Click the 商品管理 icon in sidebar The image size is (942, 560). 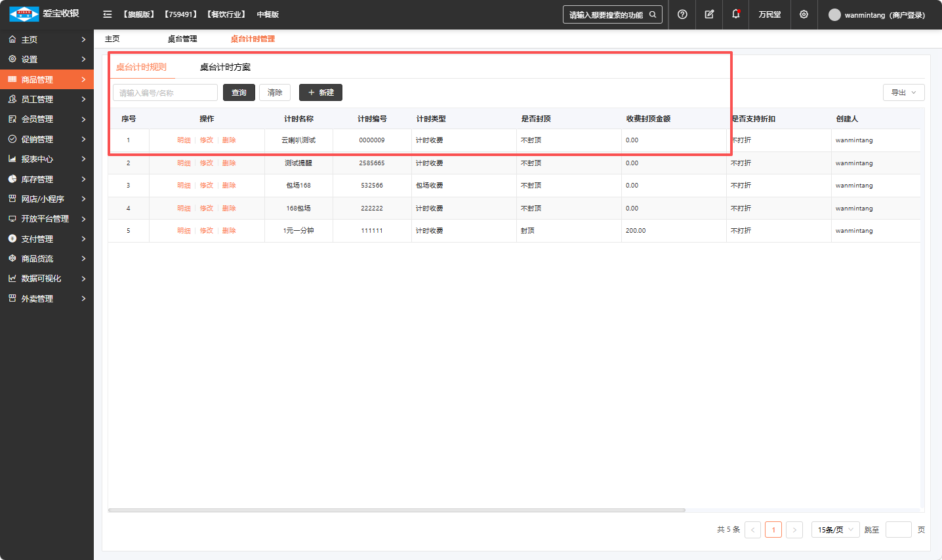pyautogui.click(x=12, y=79)
